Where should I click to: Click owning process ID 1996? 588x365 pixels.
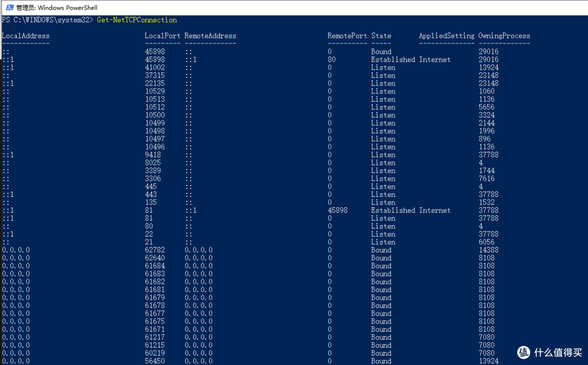[x=486, y=131]
